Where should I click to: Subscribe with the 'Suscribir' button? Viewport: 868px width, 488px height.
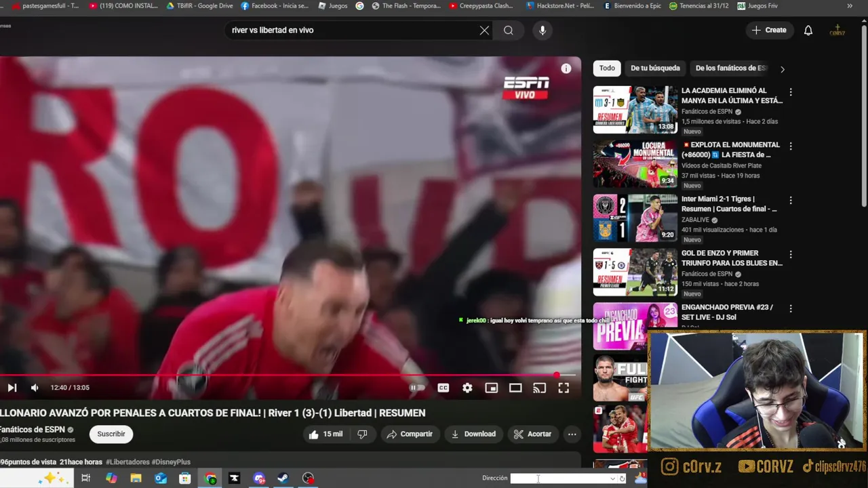point(111,434)
